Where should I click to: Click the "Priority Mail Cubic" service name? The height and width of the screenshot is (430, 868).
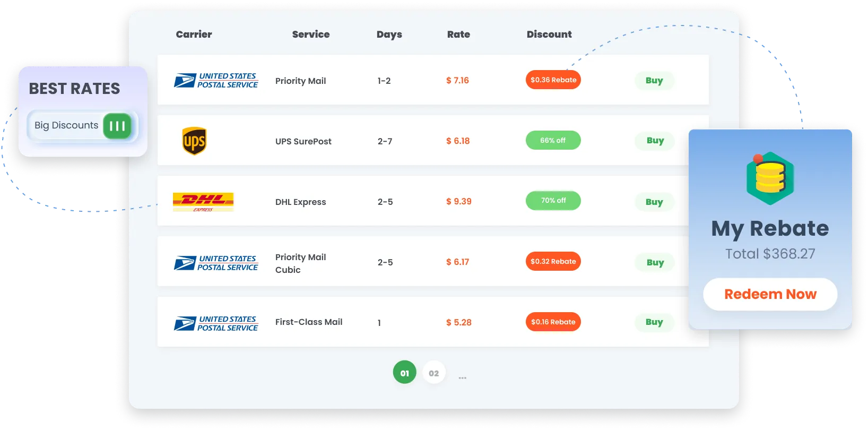pyautogui.click(x=301, y=263)
